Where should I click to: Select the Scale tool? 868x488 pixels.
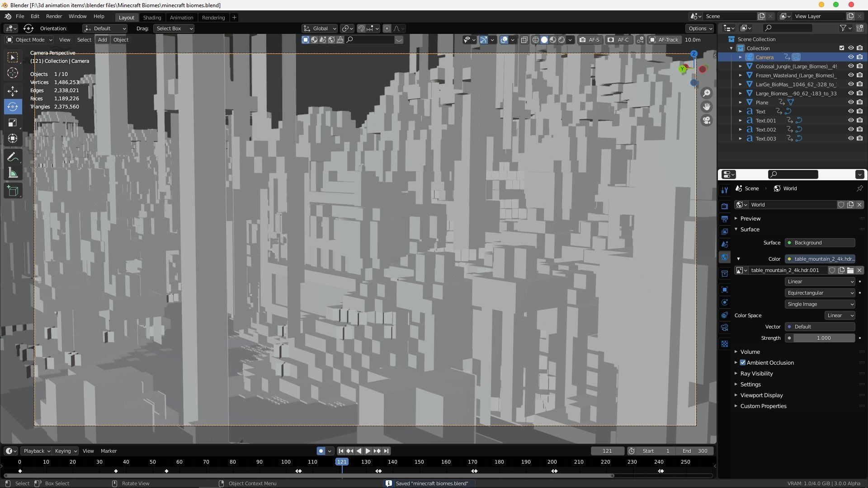click(x=13, y=123)
